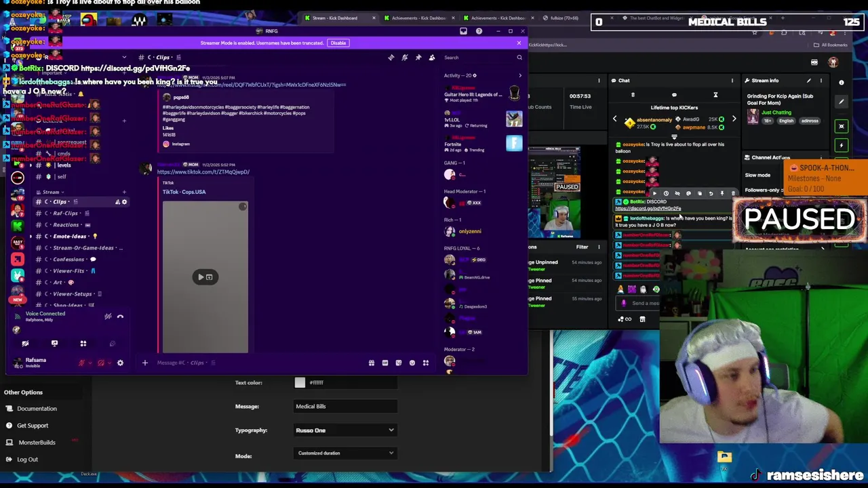Open the Discord inbox icon in title bar

click(x=463, y=31)
